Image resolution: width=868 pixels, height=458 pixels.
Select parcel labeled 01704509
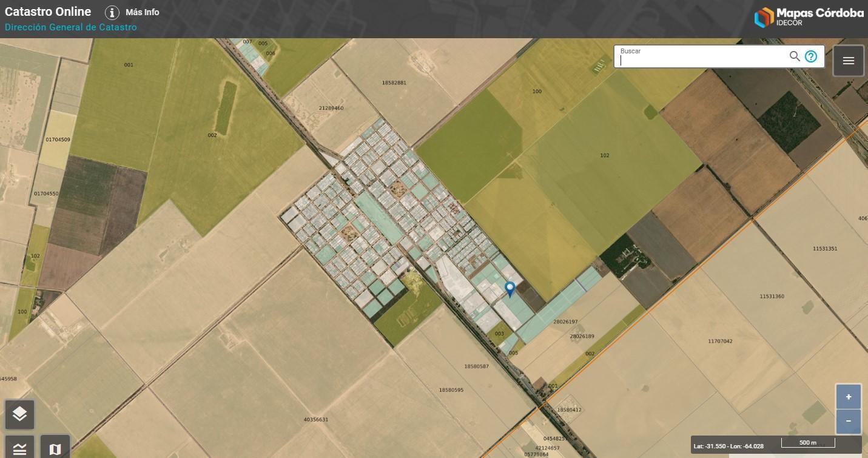(x=58, y=140)
